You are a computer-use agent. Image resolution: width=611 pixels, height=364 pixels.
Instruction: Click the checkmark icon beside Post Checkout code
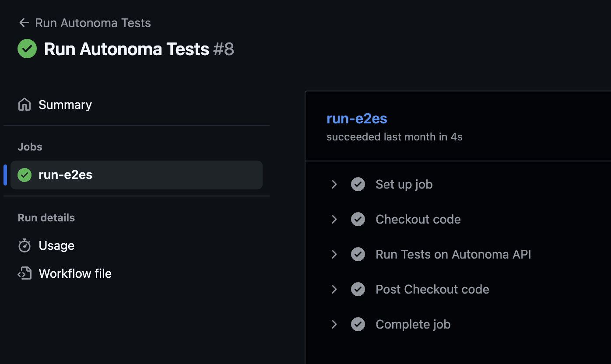[358, 289]
